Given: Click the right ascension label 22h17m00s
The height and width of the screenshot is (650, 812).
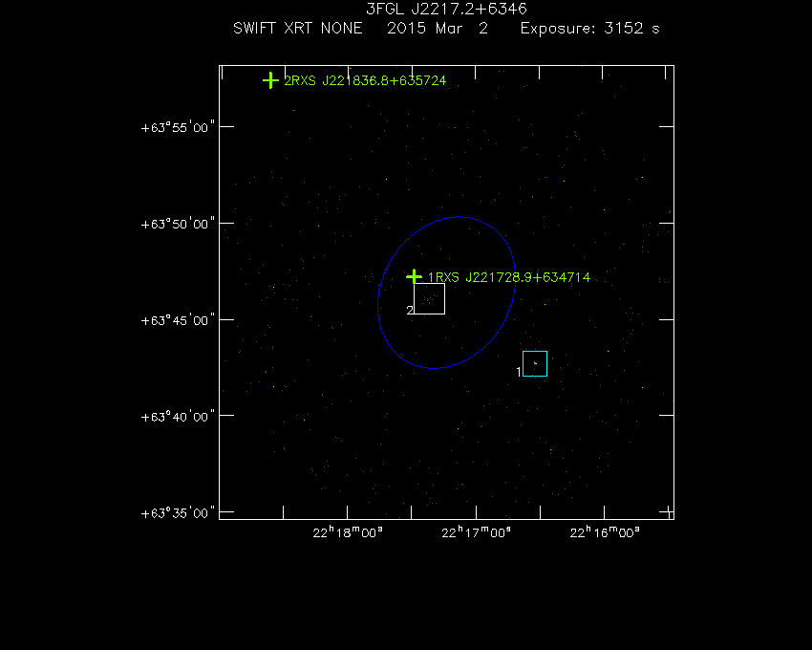Looking at the screenshot, I should [476, 532].
